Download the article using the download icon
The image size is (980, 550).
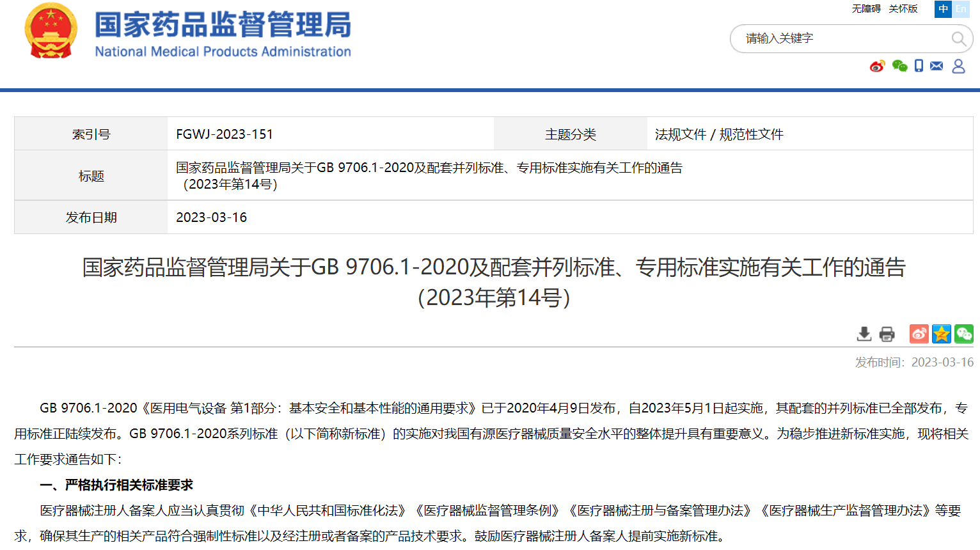click(x=864, y=334)
